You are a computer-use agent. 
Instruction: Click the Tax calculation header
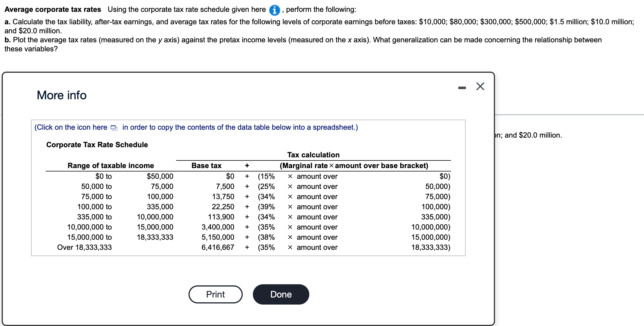point(313,155)
